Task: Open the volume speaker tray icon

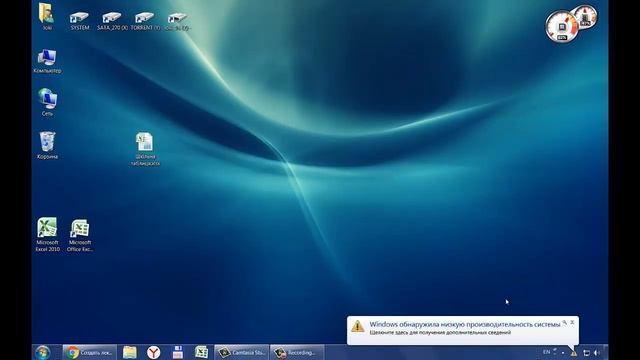Action: pyautogui.click(x=597, y=353)
